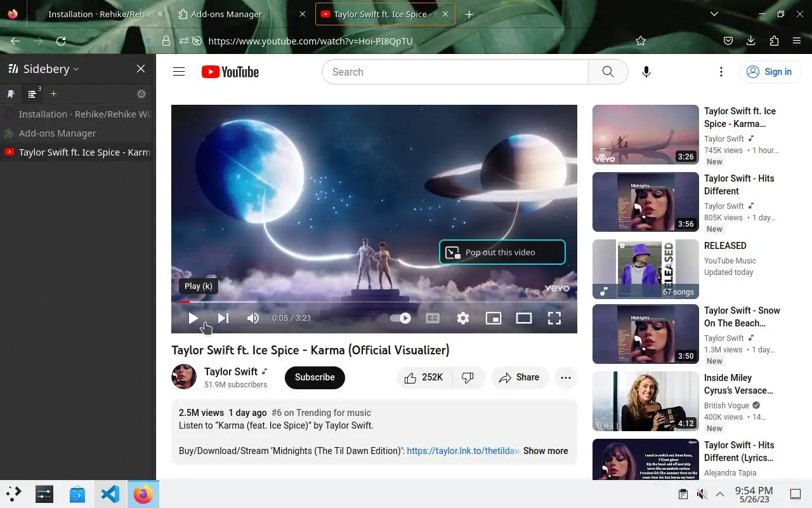Select Installation · Rehike in Sidebery tree
Viewport: 812px width, 508px height.
(x=77, y=114)
